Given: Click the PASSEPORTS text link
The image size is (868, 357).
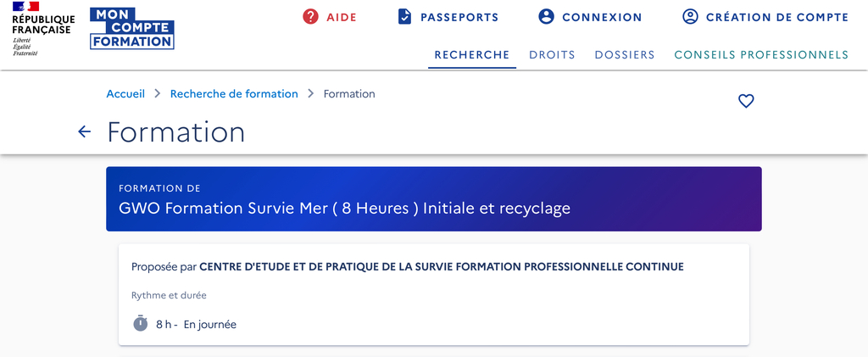Looking at the screenshot, I should click(x=459, y=17).
